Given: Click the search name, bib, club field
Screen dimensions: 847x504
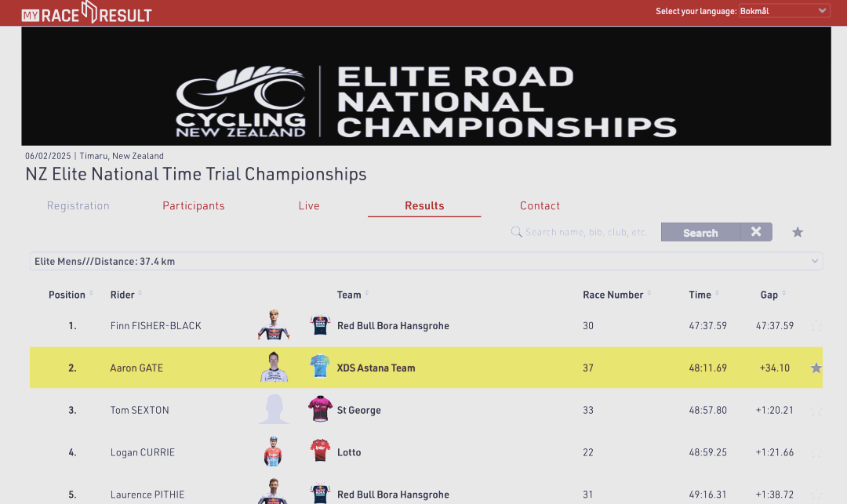Looking at the screenshot, I should click(587, 232).
